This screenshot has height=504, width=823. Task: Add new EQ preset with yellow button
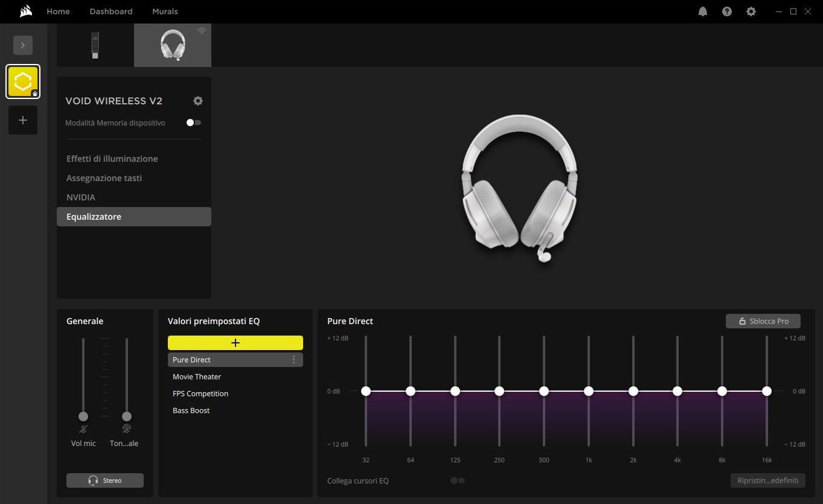pyautogui.click(x=235, y=343)
